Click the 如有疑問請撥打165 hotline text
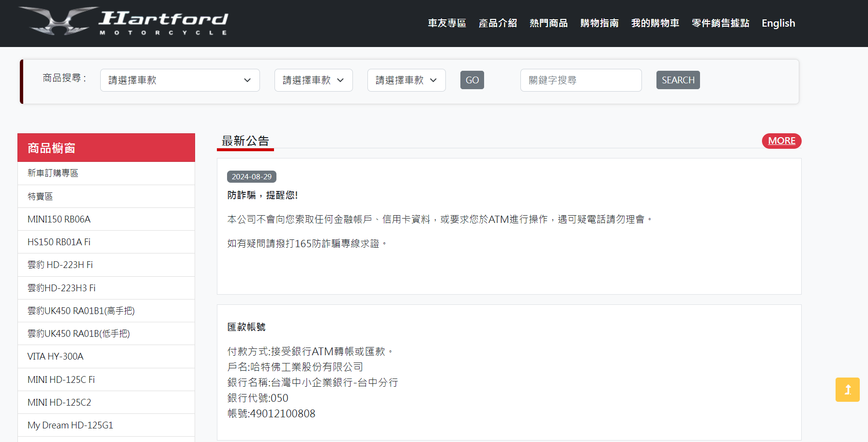Viewport: 868px width, 442px height. click(x=307, y=243)
